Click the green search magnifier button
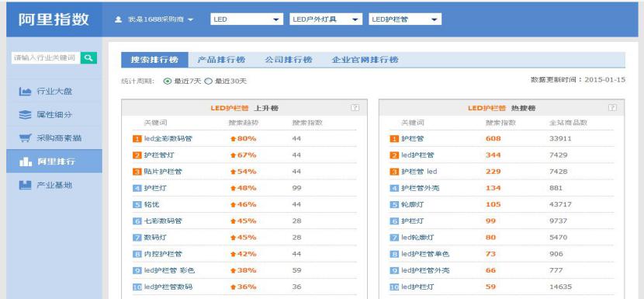Image resolution: width=644 pixels, height=299 pixels. pos(88,58)
